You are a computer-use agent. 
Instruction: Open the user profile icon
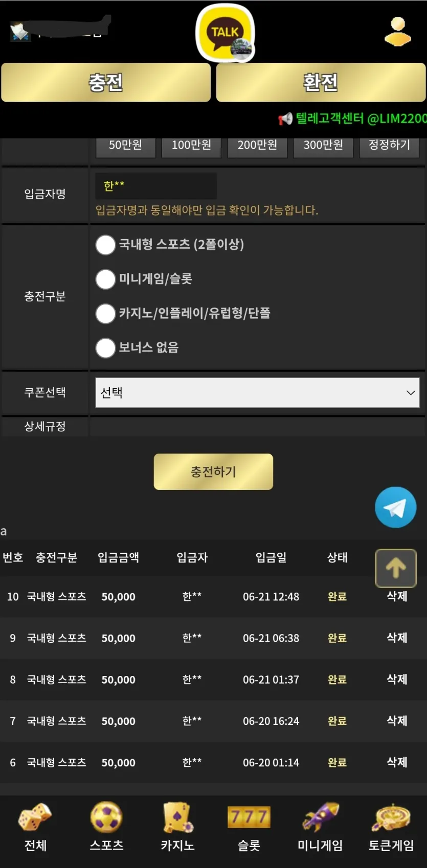[398, 32]
